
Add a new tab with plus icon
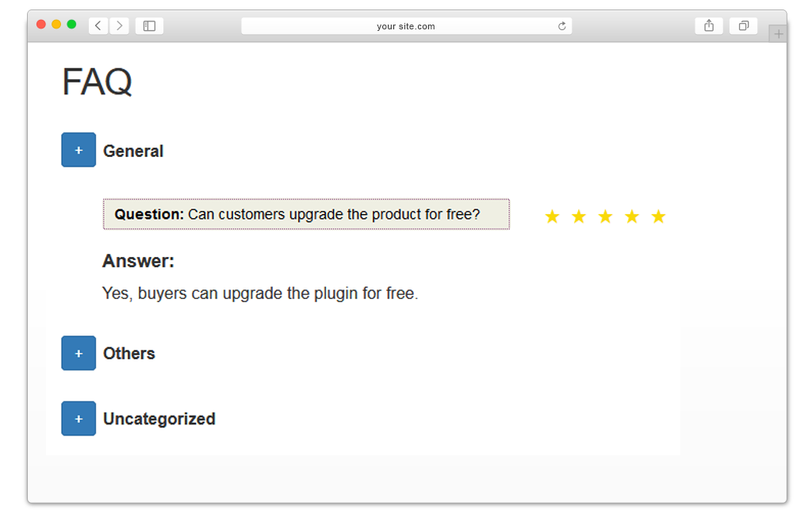[778, 34]
